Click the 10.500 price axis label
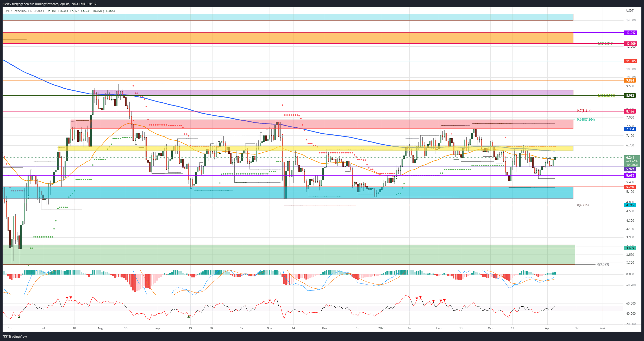Screen dimensions: 644x341 [631, 69]
